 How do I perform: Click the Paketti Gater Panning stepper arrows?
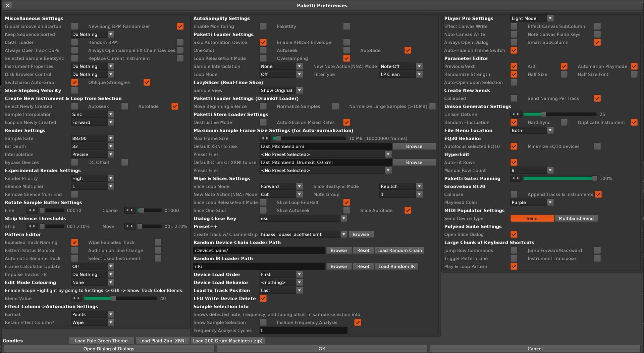pyautogui.click(x=516, y=178)
